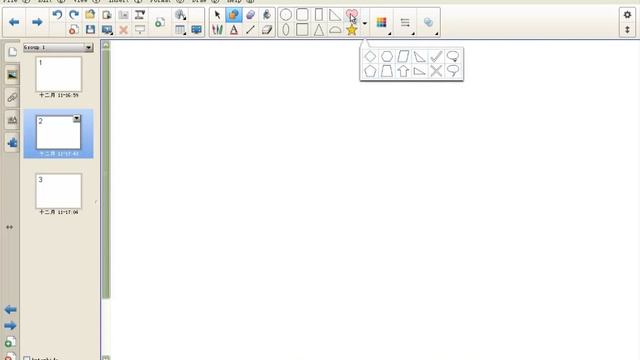Open settings with the gear icon

tap(627, 15)
